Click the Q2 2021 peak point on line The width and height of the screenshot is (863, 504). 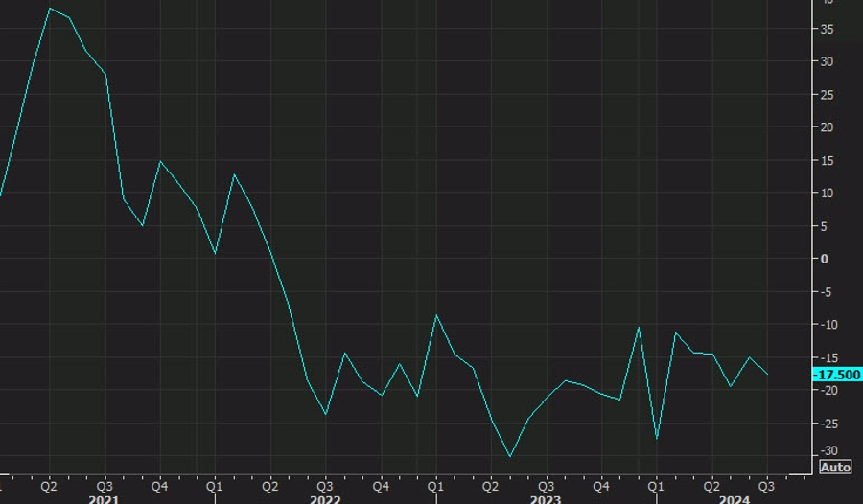tap(50, 9)
